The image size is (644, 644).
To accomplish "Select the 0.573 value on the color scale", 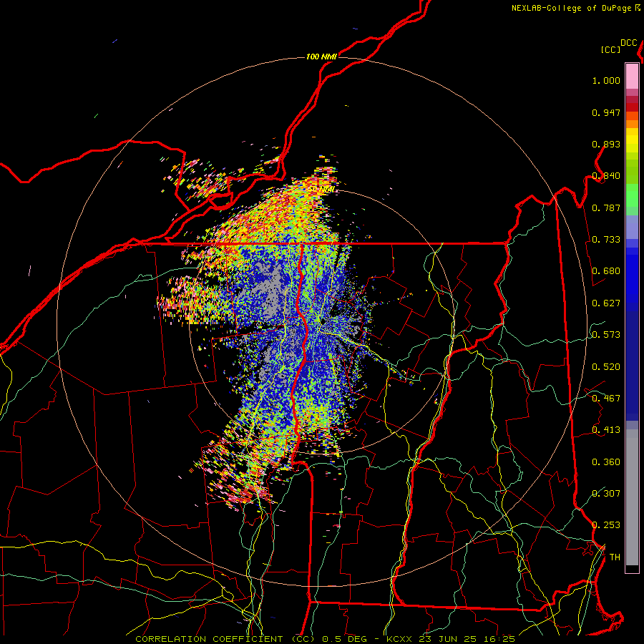I will pyautogui.click(x=606, y=335).
